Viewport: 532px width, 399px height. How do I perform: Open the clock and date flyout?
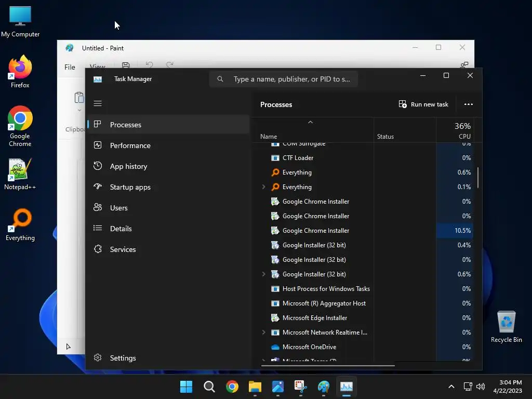pyautogui.click(x=508, y=387)
